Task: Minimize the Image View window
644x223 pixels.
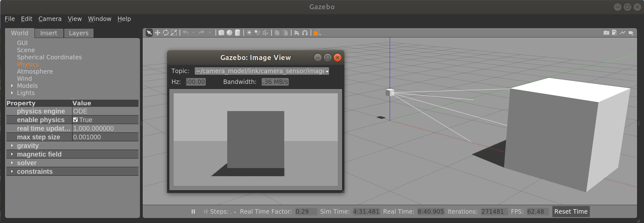Action: (318, 58)
